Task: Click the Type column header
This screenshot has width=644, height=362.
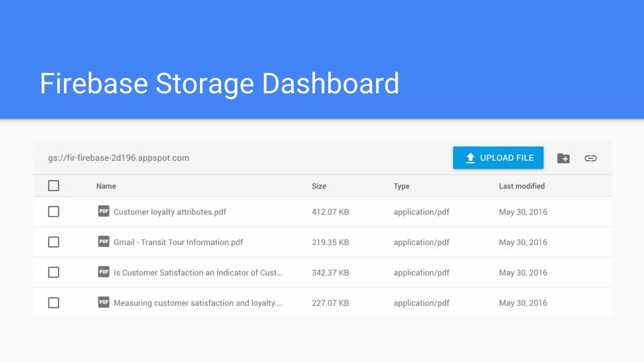Action: point(402,186)
